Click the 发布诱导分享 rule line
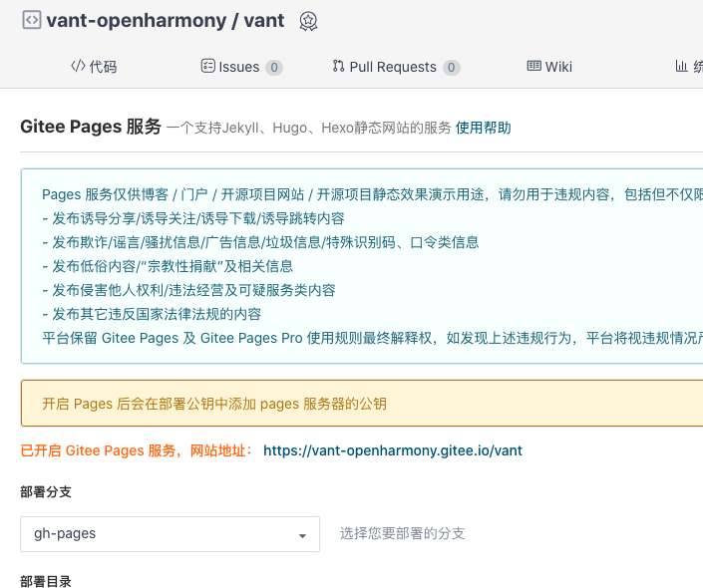 coord(193,218)
